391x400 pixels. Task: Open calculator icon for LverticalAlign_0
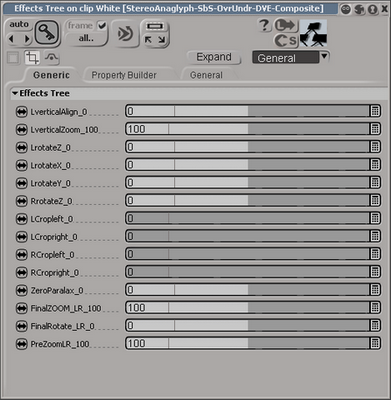point(375,111)
